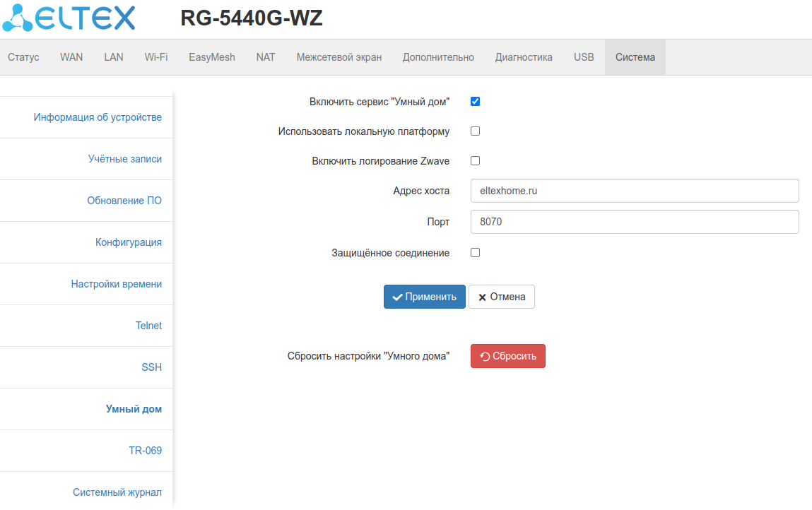The width and height of the screenshot is (812, 510).
Task: Click the "Адрес хоста" input field
Action: (x=634, y=191)
